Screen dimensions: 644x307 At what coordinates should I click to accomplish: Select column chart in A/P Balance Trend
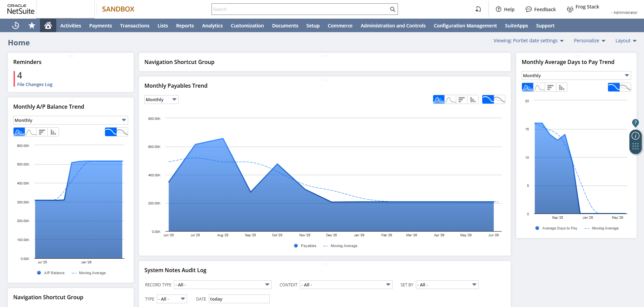[53, 132]
